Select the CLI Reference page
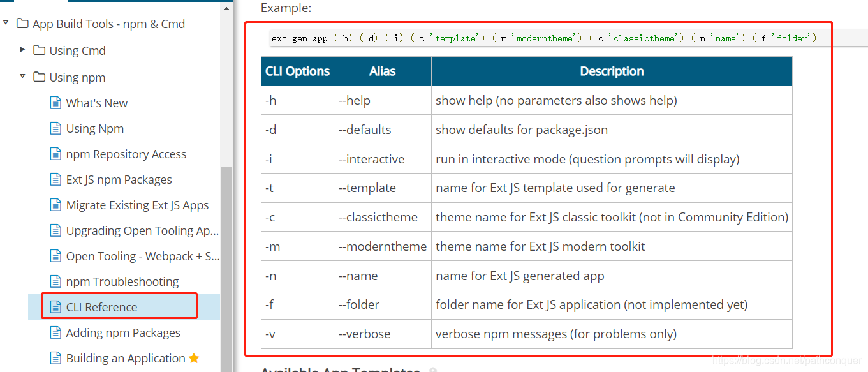The height and width of the screenshot is (372, 868). tap(102, 307)
